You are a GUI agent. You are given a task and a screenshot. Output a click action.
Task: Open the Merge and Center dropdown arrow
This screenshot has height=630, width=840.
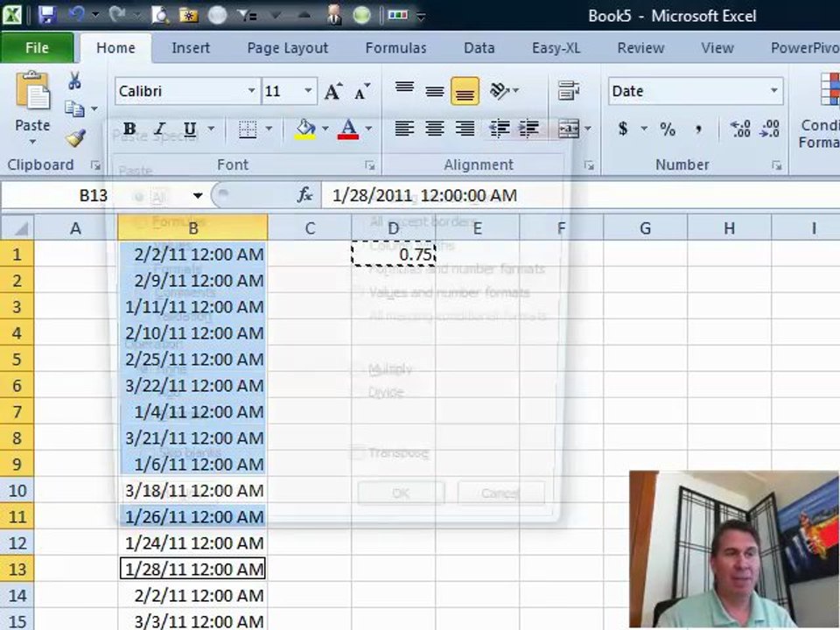tap(588, 129)
